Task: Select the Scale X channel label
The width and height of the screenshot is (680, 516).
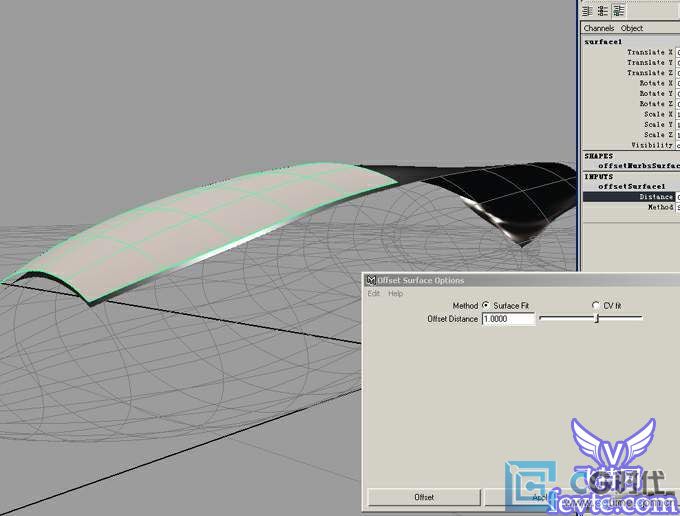Action: [x=658, y=114]
